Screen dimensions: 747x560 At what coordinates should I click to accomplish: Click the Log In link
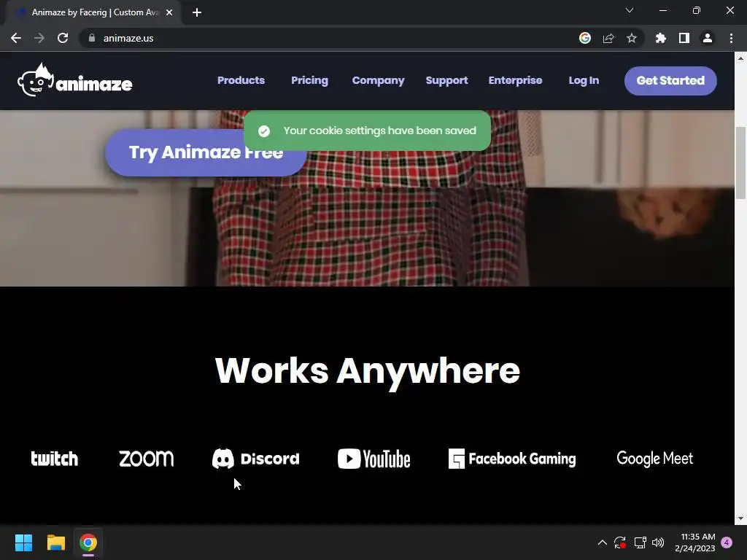pyautogui.click(x=584, y=80)
